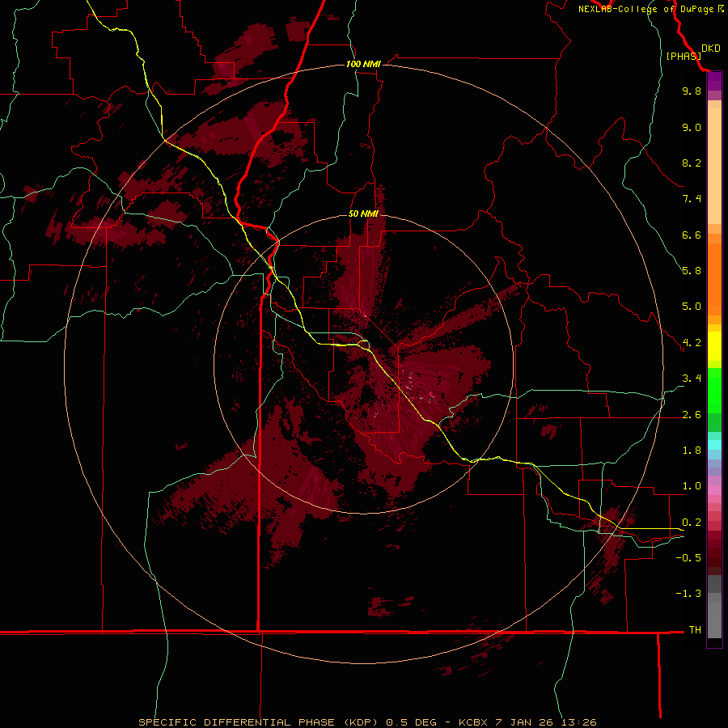Pick the bright yellow color bar segment
This screenshot has width=728, height=728.
pyautogui.click(x=714, y=346)
